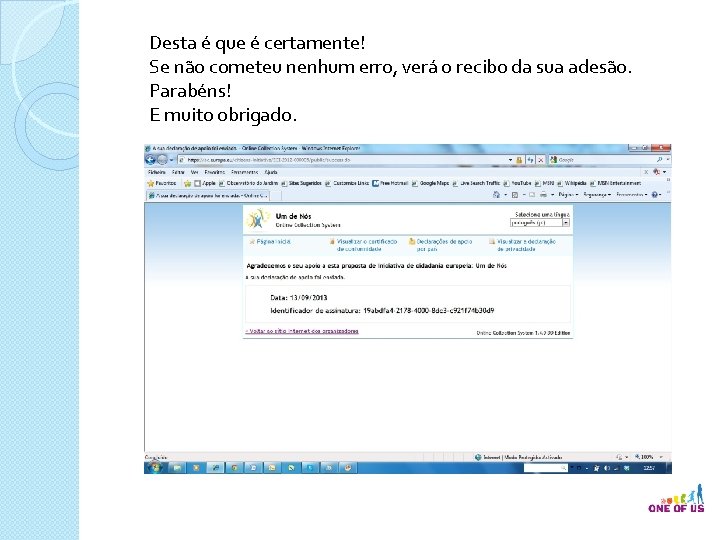The height and width of the screenshot is (540, 720).
Task: Open the Google Maps bookmark
Action: [x=430, y=183]
